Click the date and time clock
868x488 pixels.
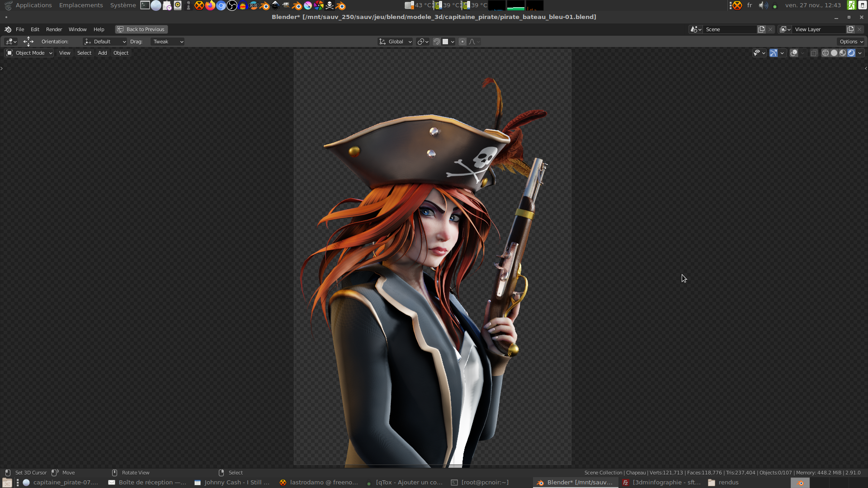point(813,5)
